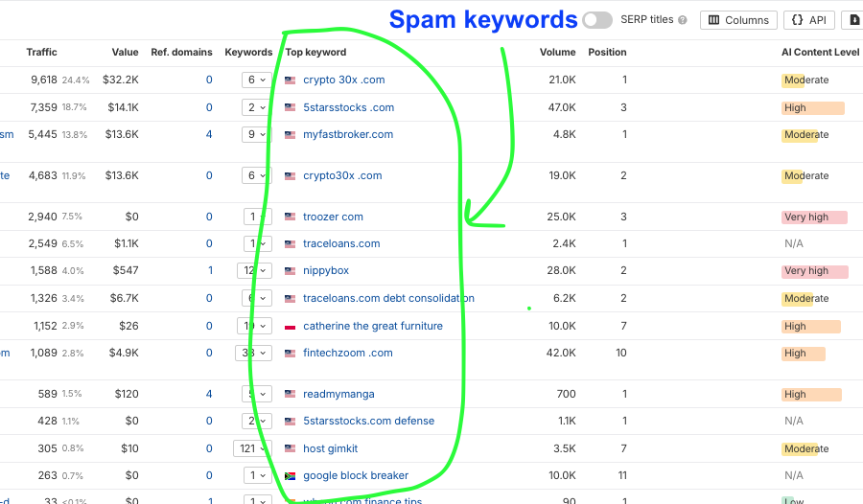Click the export file icon button

coord(851,20)
